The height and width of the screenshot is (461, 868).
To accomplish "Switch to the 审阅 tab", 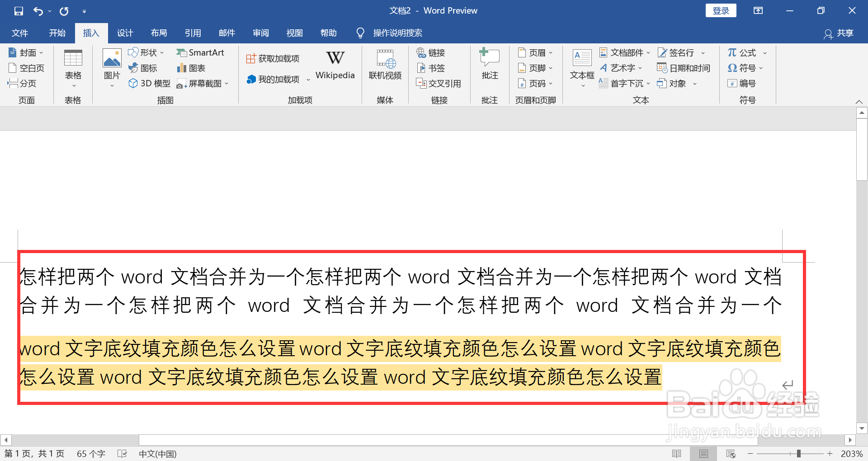I will [260, 33].
